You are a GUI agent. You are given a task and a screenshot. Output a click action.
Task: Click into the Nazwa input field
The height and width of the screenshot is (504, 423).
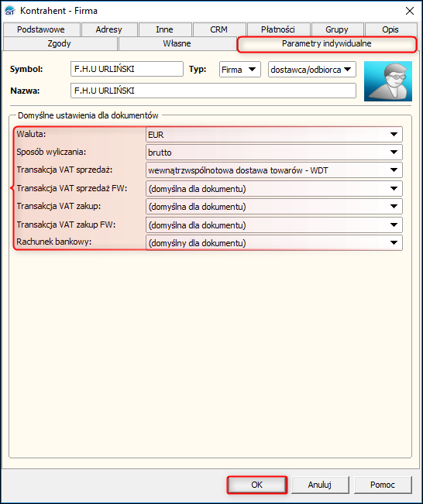213,91
